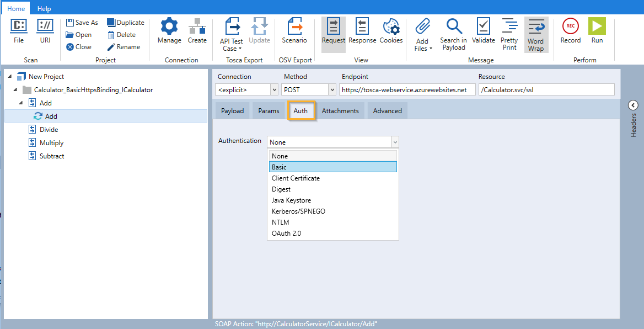Open the Scan File tool
The width and height of the screenshot is (644, 329).
tap(19, 31)
